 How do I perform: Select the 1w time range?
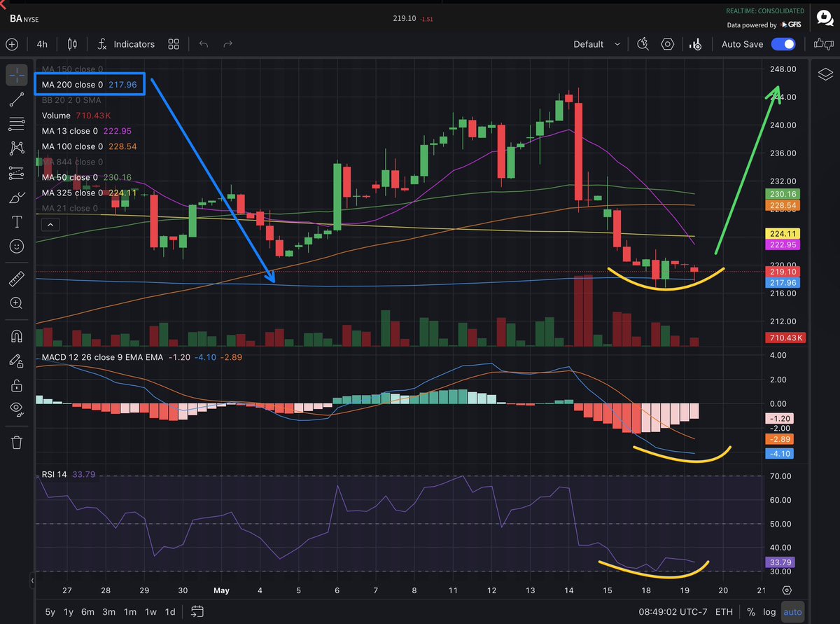coord(150,612)
